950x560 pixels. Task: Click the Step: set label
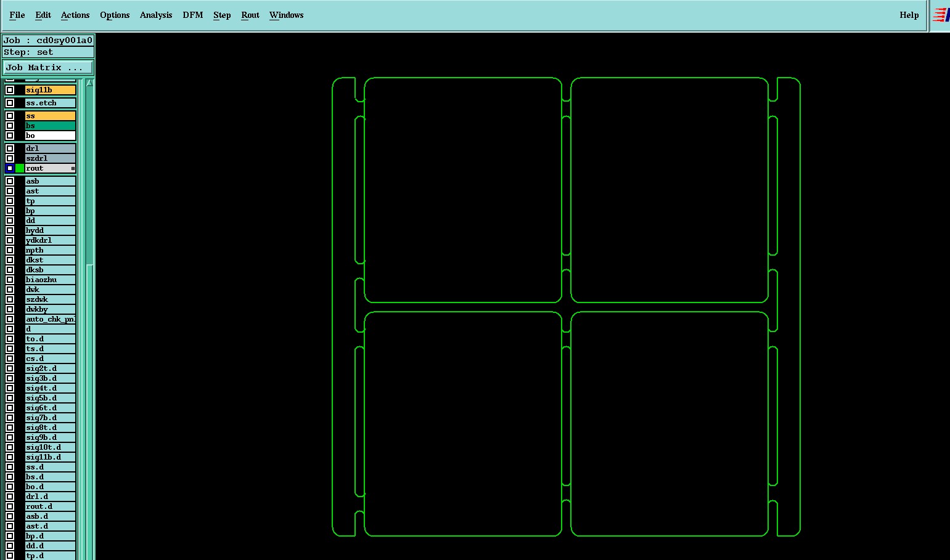(x=48, y=52)
